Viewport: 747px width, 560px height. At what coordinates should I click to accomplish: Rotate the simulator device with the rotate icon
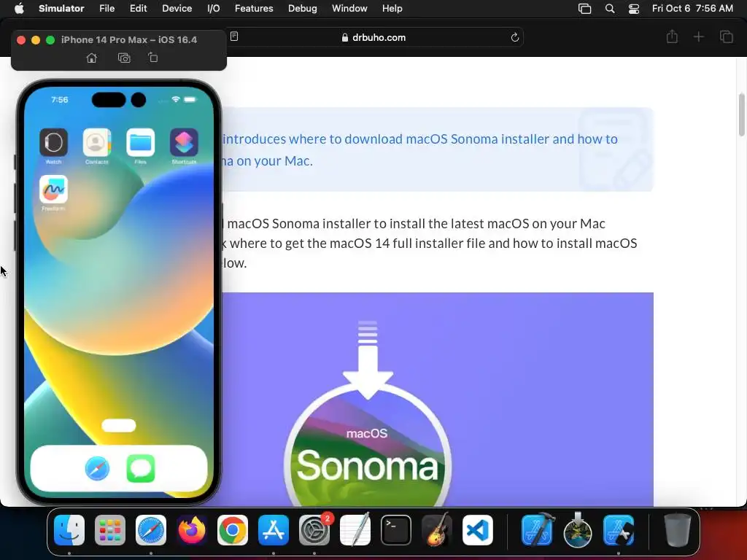(x=152, y=58)
